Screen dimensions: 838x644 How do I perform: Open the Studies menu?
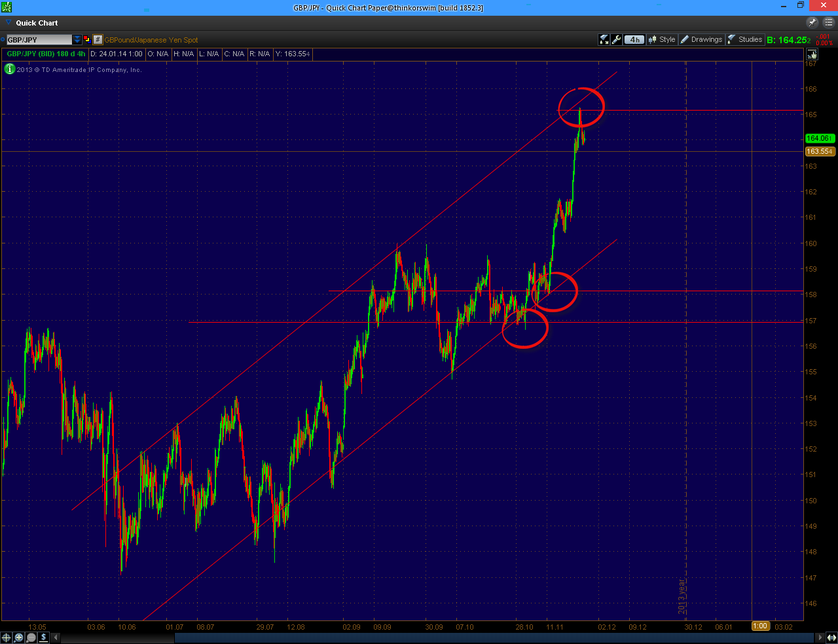(x=745, y=40)
